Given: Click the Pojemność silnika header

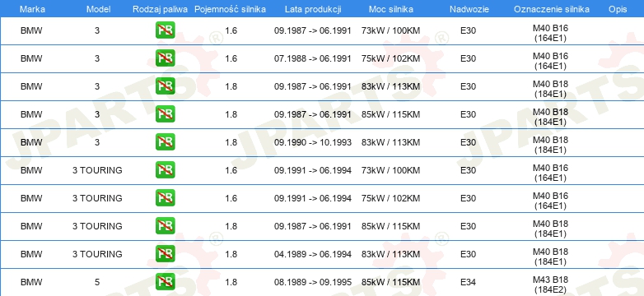Looking at the screenshot, I should [230, 9].
